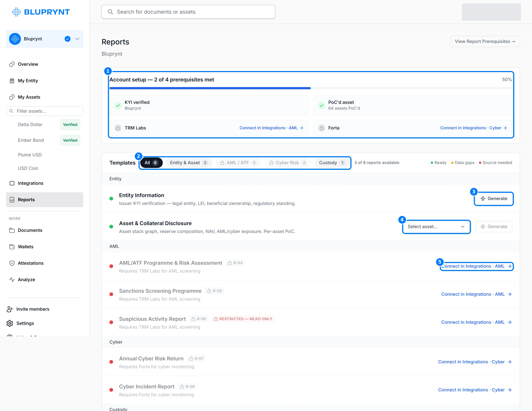Click View Report Prerequisites button
The image size is (532, 411).
pos(485,41)
